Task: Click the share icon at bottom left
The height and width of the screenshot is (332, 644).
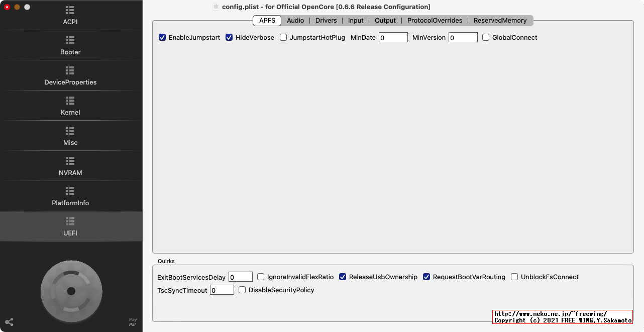Action: pyautogui.click(x=9, y=322)
